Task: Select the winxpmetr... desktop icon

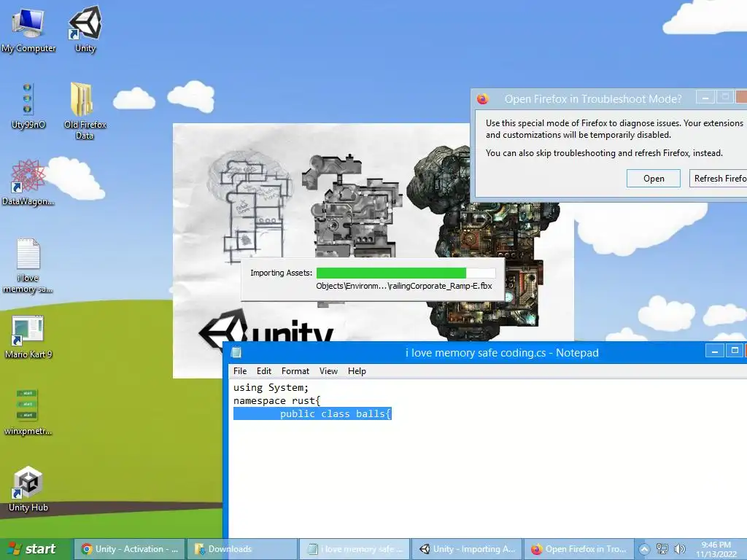Action: (x=28, y=412)
